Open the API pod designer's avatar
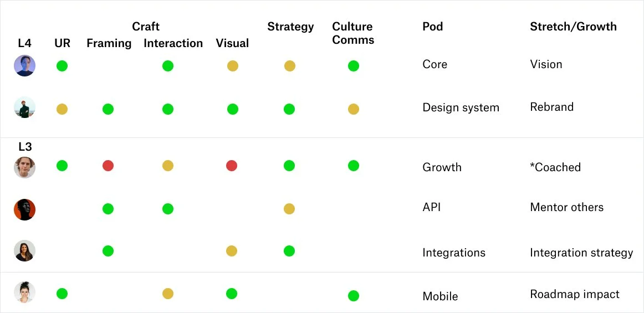The height and width of the screenshot is (313, 644). tap(24, 209)
